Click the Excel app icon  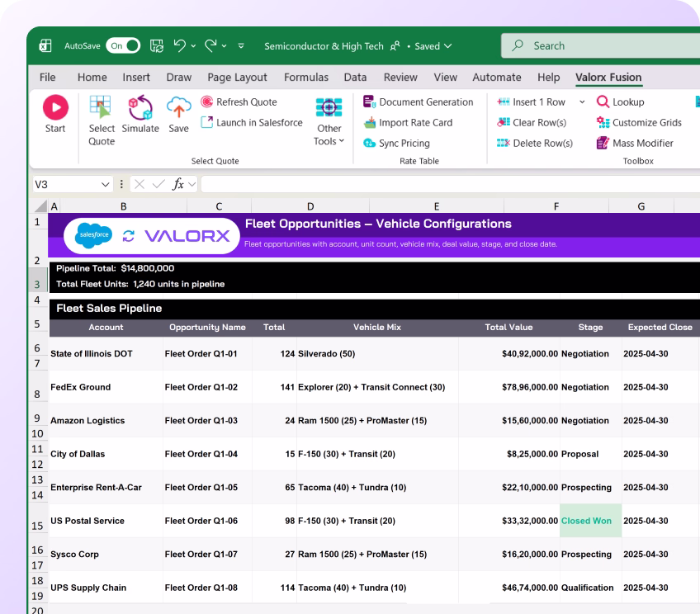45,46
